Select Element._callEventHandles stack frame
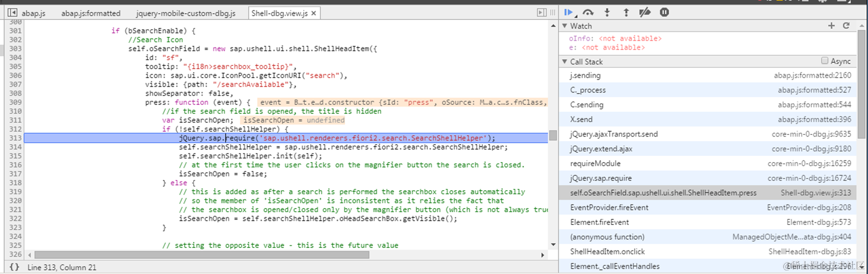Viewport: 868px width, 274px height. [x=707, y=266]
